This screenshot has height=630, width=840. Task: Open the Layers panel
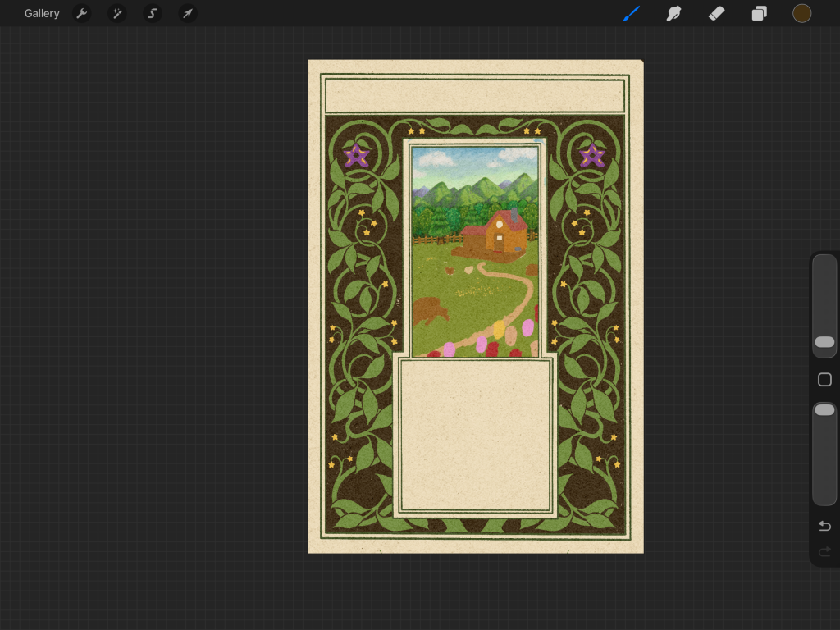point(760,13)
